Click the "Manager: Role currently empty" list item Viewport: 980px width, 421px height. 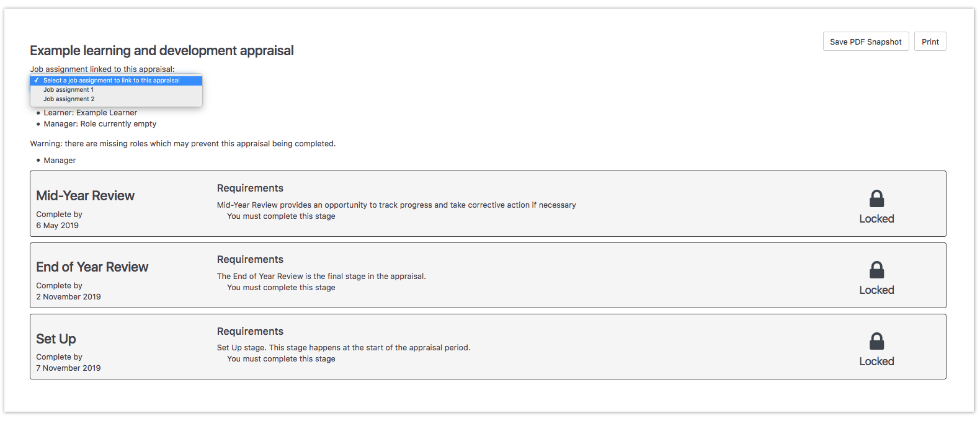tap(100, 124)
